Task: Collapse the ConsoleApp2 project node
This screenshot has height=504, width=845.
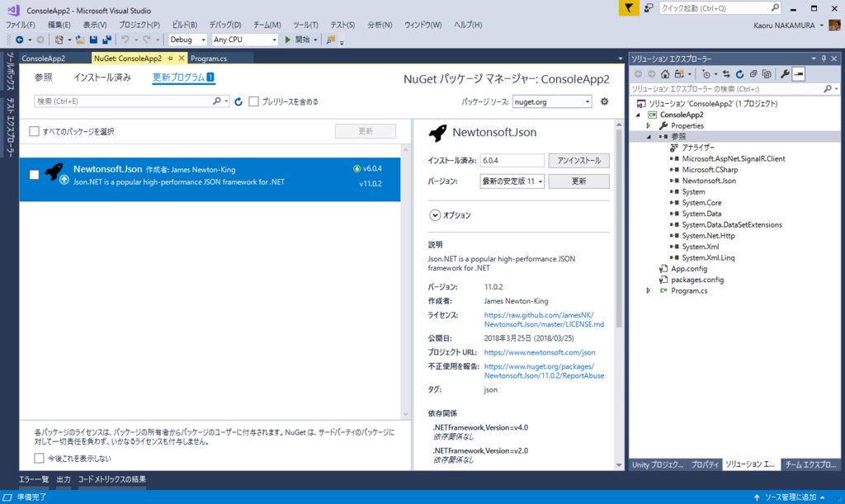Action: 639,115
